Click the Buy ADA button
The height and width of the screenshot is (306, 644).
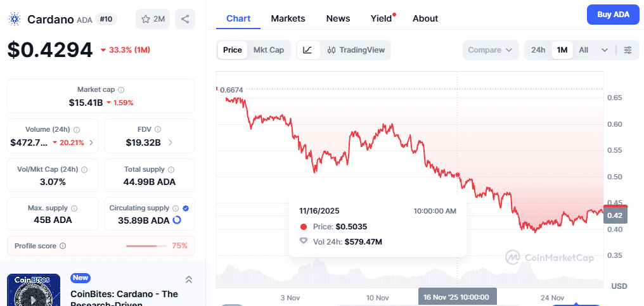pos(612,14)
